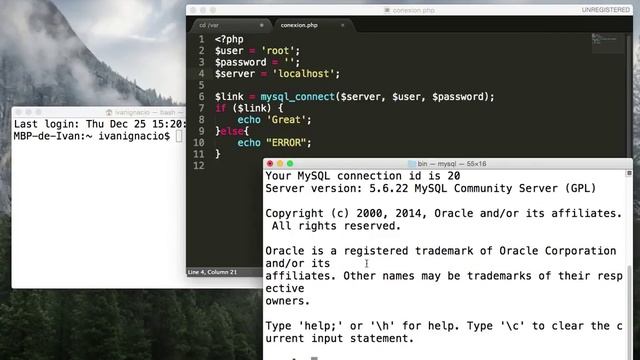
Task: Click the 'localhost' string on line 4
Action: pyautogui.click(x=303, y=73)
